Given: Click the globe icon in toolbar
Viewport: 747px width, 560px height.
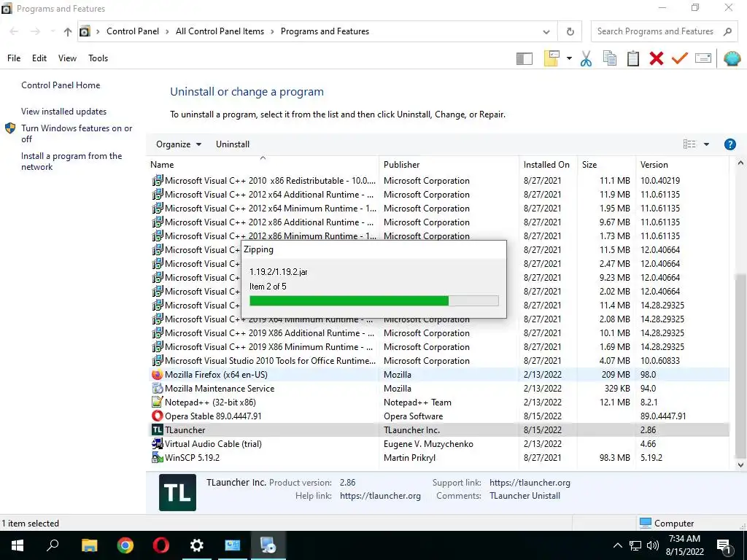Looking at the screenshot, I should tap(732, 58).
